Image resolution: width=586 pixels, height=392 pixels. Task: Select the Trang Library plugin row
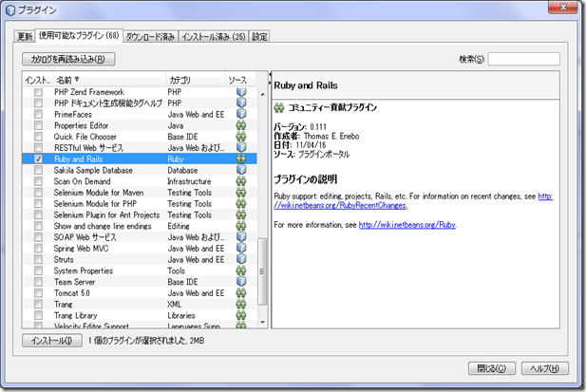click(140, 315)
